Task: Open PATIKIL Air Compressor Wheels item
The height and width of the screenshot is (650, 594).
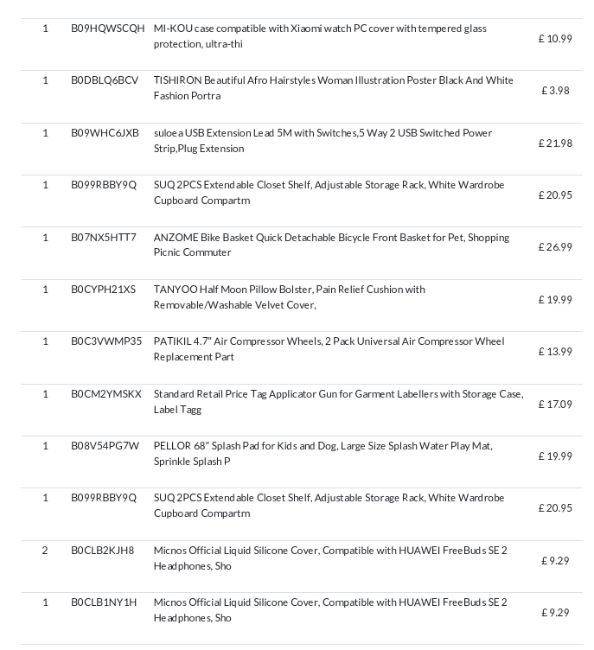Action: tap(329, 349)
